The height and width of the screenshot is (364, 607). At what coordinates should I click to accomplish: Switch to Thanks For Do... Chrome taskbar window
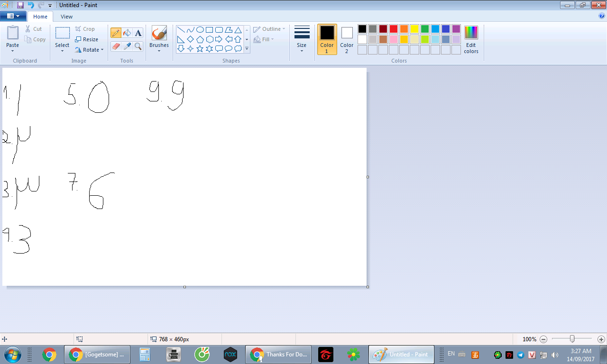(278, 355)
